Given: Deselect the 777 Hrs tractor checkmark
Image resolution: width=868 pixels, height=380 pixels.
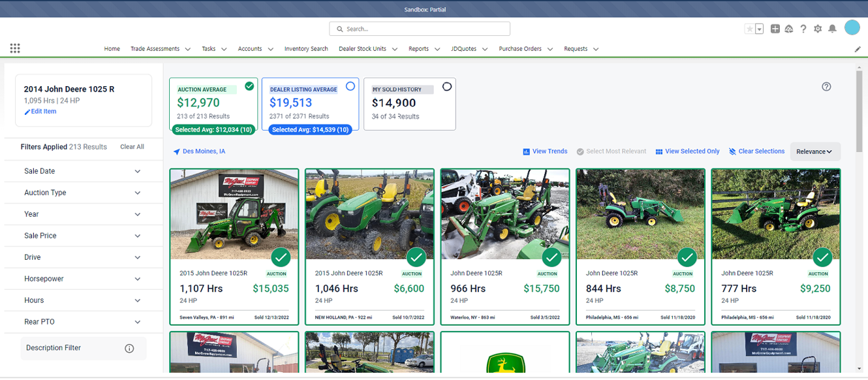Looking at the screenshot, I should [x=822, y=257].
